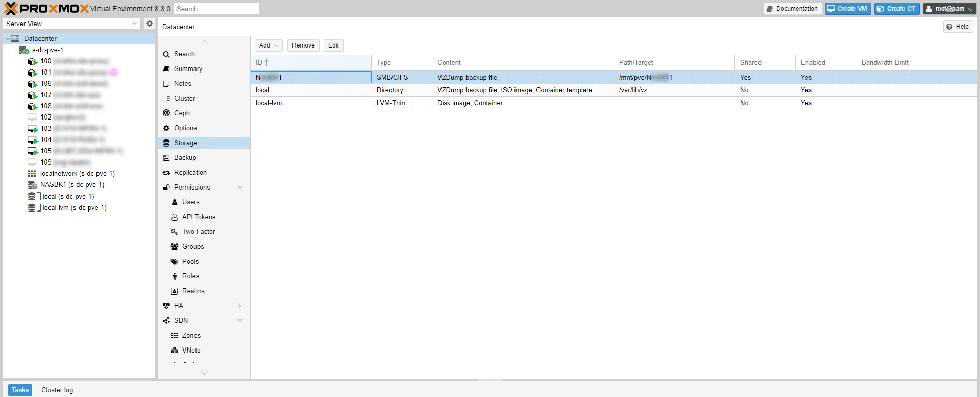Sort by the Shared column header
Screen dimensions: 980x397
pyautogui.click(x=765, y=63)
